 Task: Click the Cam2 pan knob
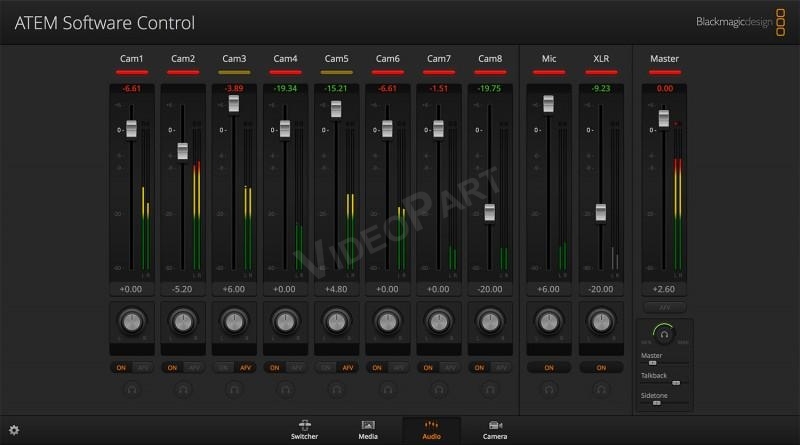183,322
